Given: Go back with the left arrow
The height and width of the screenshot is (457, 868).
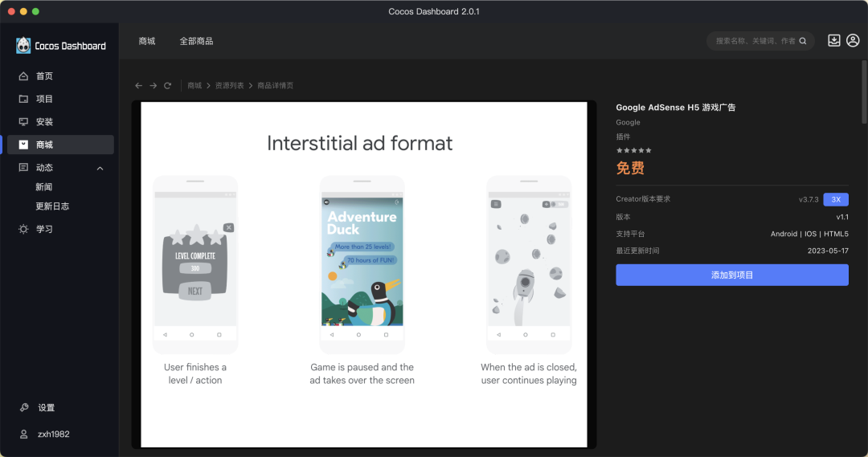Looking at the screenshot, I should click(138, 86).
